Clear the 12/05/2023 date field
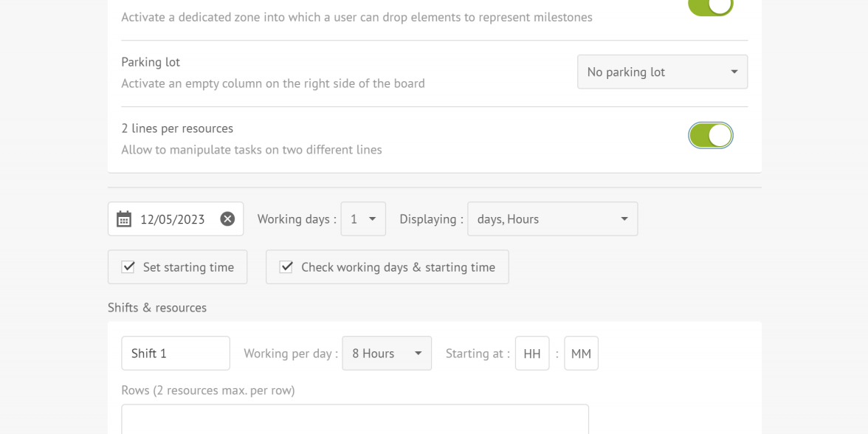Image resolution: width=868 pixels, height=434 pixels. [227, 219]
